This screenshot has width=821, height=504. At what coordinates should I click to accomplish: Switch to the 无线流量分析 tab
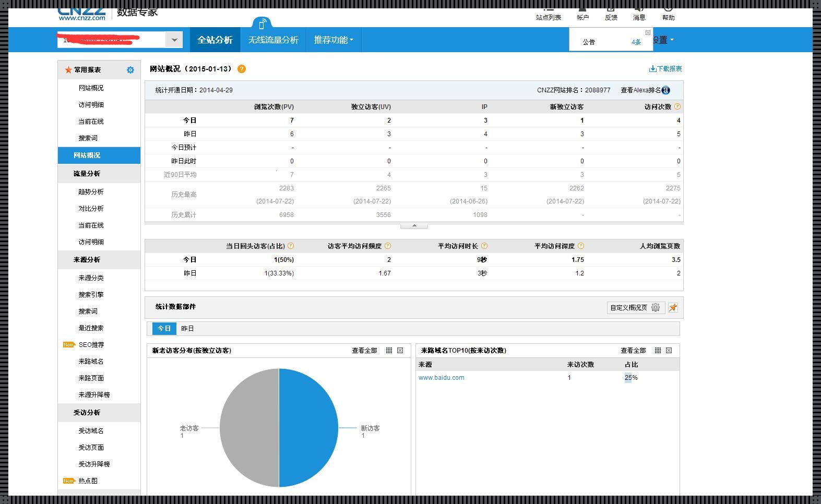tap(273, 40)
